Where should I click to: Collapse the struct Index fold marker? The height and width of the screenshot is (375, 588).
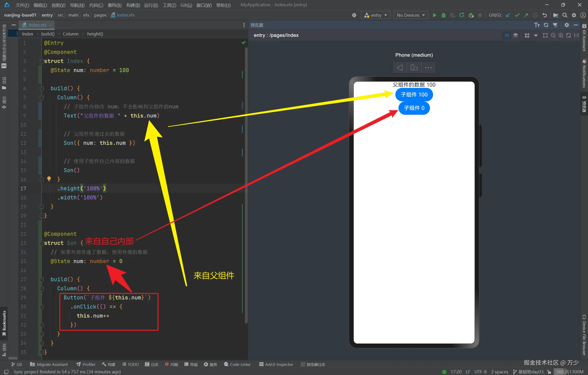click(42, 61)
